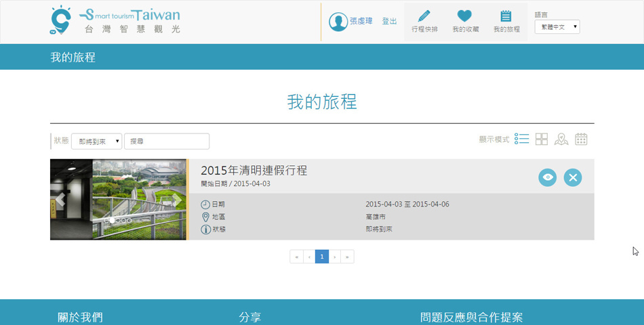Go to last page of pagination
644x325 pixels.
click(347, 257)
